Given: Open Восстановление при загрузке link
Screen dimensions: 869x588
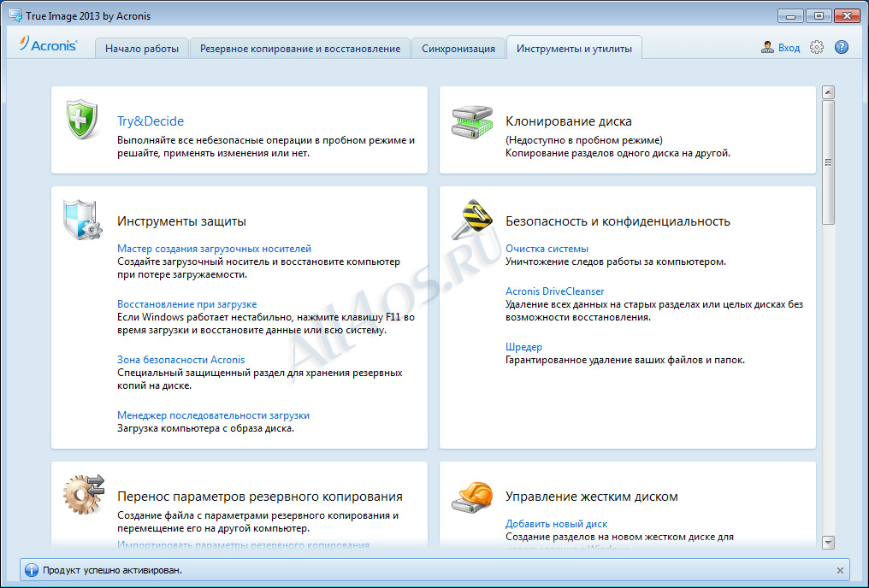Looking at the screenshot, I should (x=186, y=304).
